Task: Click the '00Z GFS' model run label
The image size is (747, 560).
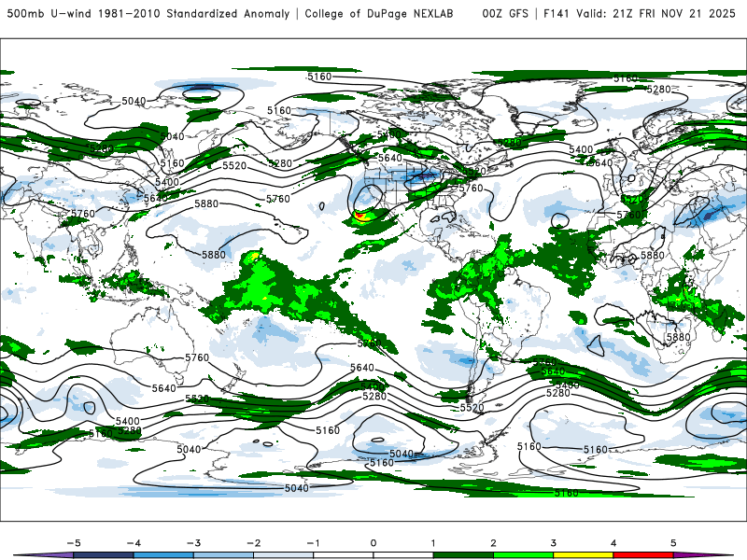Action: click(505, 13)
